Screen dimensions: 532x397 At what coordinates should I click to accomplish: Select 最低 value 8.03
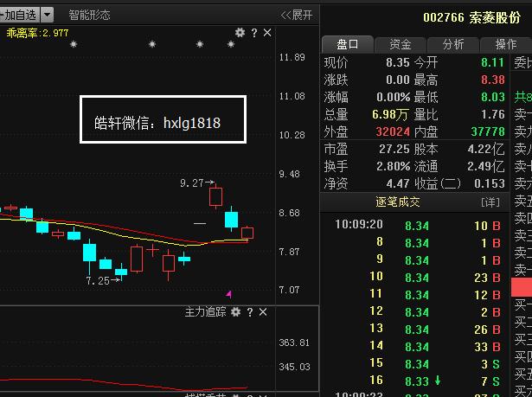(x=493, y=98)
